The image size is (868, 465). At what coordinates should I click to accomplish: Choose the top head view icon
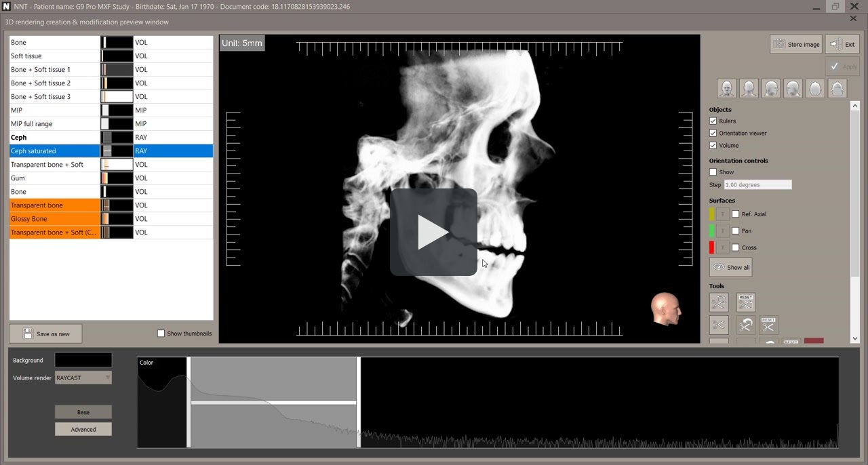[x=816, y=89]
